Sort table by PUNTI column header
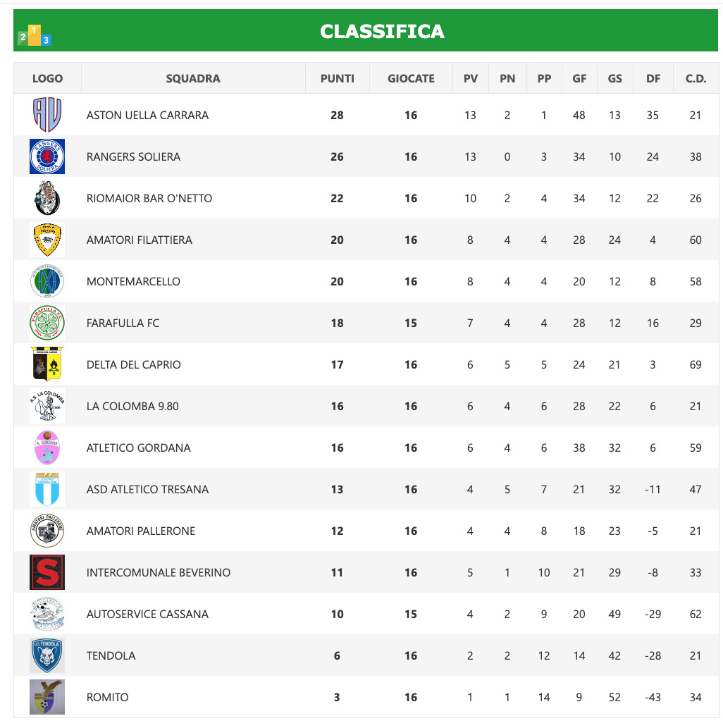The height and width of the screenshot is (728, 723). pos(337,78)
